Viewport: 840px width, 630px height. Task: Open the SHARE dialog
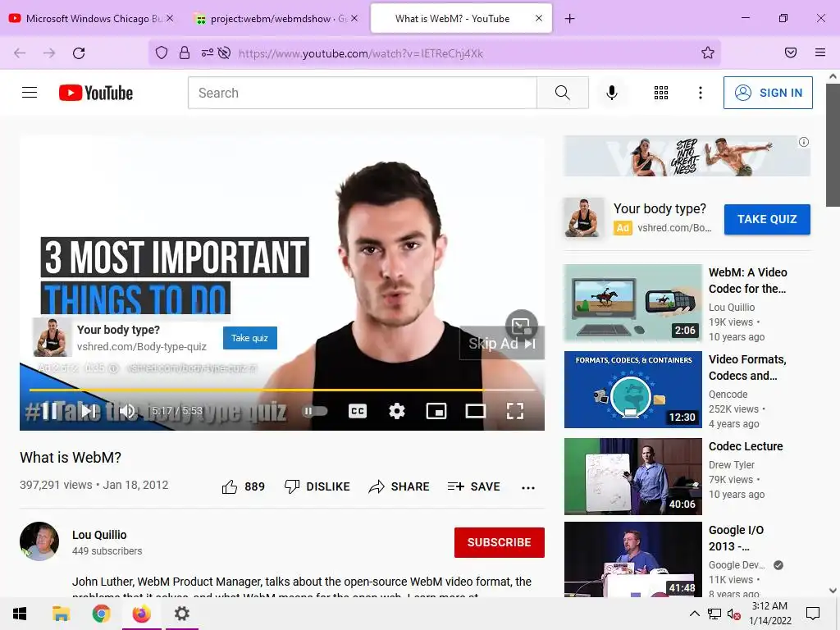click(x=399, y=486)
